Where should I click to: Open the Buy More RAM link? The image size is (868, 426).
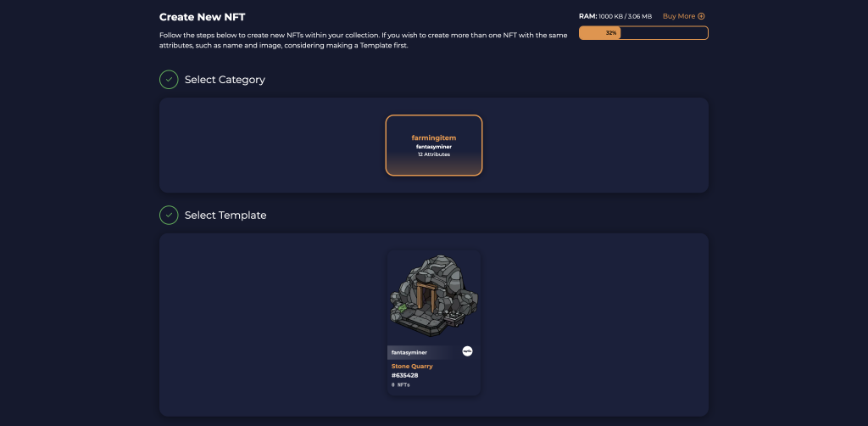tap(683, 16)
